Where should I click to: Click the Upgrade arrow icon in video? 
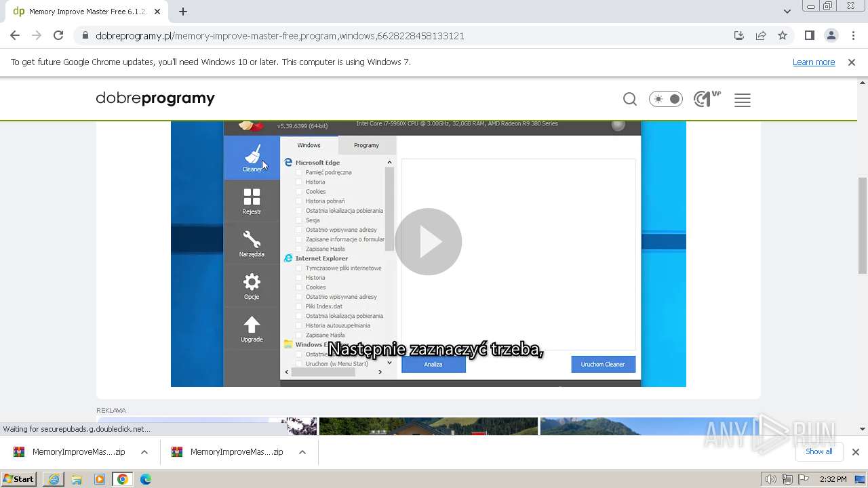252,329
